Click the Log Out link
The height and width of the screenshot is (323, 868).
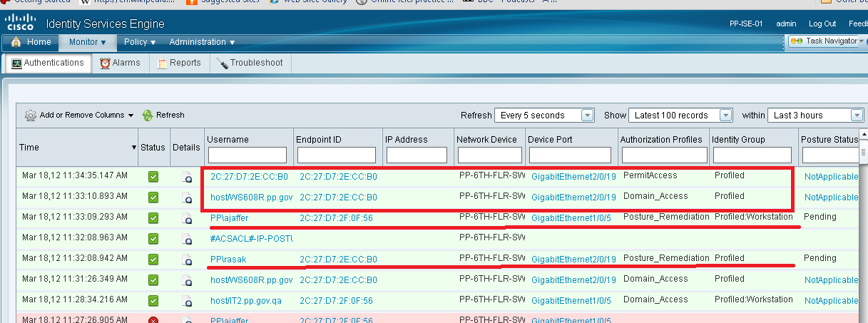point(822,24)
